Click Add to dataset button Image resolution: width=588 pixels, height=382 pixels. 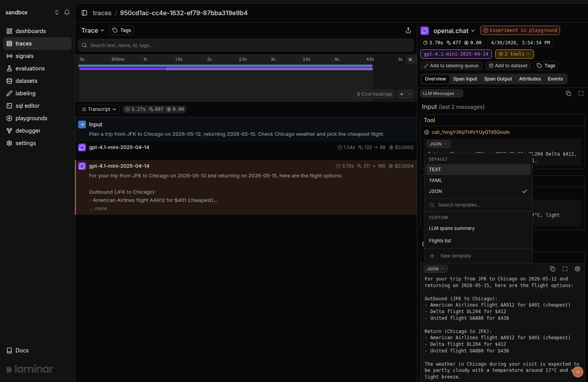(x=508, y=66)
